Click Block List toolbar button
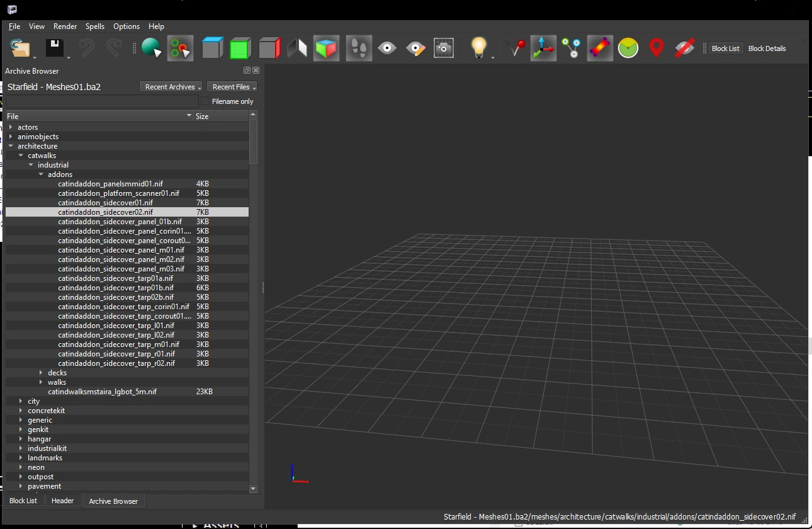The image size is (812, 529). click(x=726, y=48)
